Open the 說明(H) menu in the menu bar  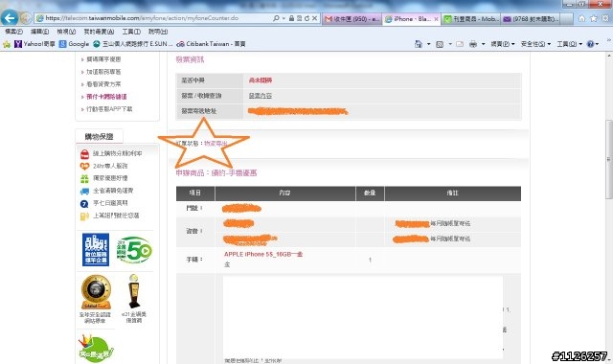(x=158, y=32)
